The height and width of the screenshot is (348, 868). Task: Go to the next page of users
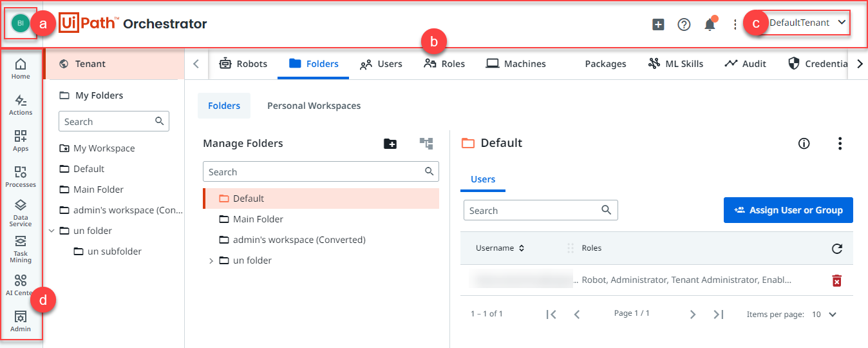tap(693, 314)
